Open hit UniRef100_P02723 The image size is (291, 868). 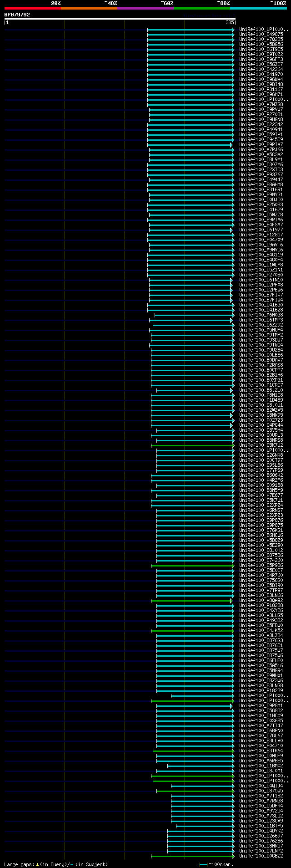click(261, 420)
